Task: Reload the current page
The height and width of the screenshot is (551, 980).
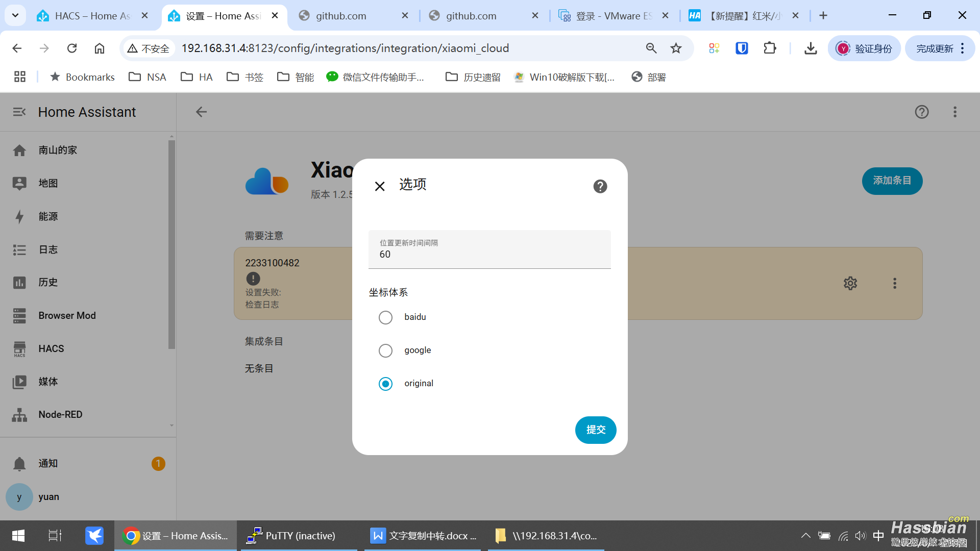Action: tap(72, 48)
